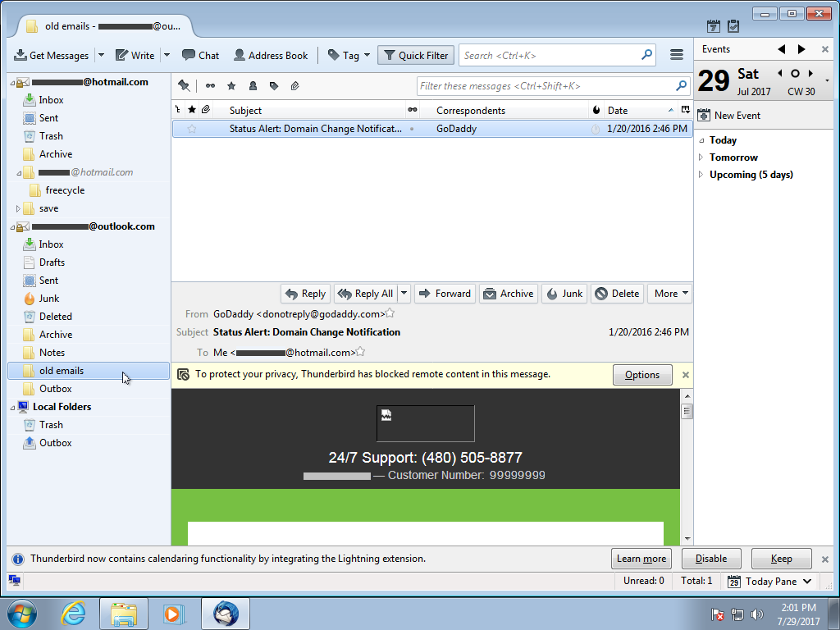Click the Get Messages button
Screen dimensions: 840x630
(x=52, y=55)
